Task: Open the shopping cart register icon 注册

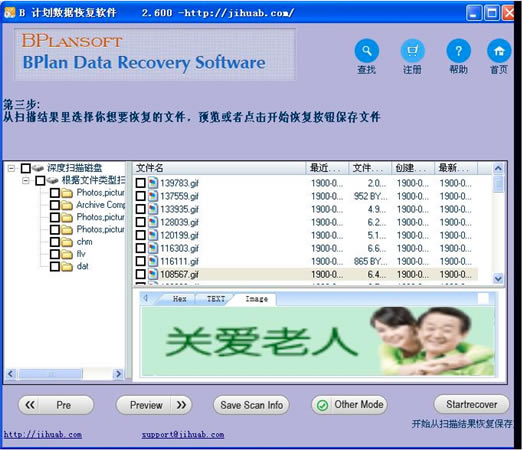Action: [413, 51]
